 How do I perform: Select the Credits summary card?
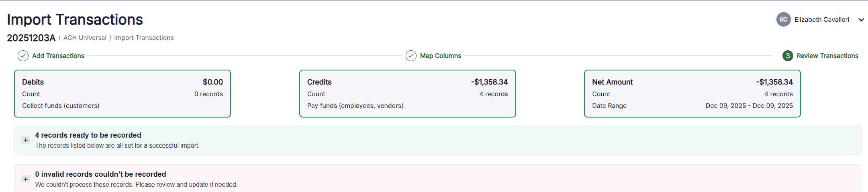tap(407, 94)
